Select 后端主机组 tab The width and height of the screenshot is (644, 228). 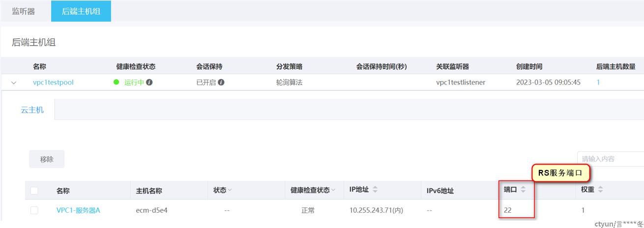pos(81,11)
